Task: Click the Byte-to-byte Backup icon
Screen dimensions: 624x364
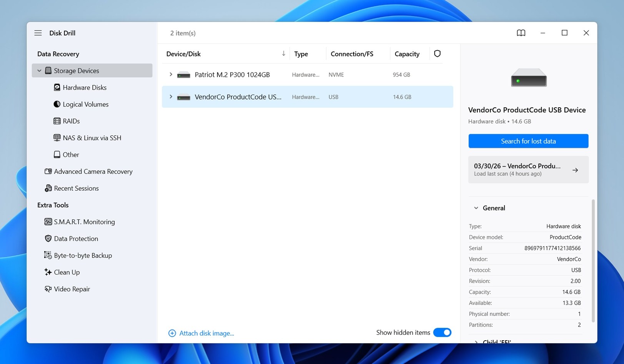Action: [48, 255]
